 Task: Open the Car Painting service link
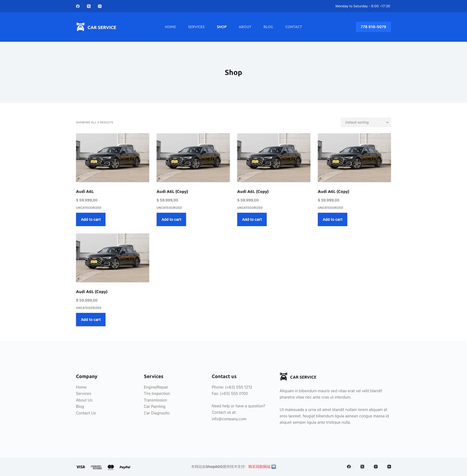point(154,406)
